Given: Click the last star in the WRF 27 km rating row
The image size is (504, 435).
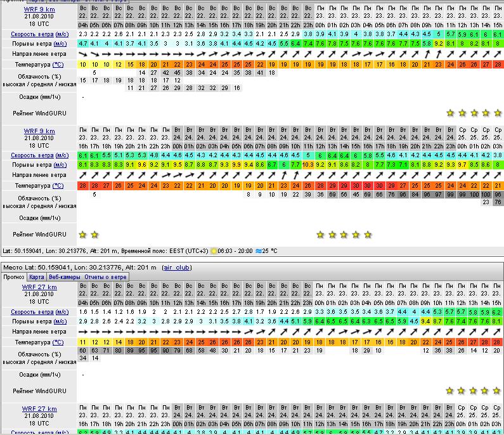Looking at the screenshot, I should click(498, 390).
